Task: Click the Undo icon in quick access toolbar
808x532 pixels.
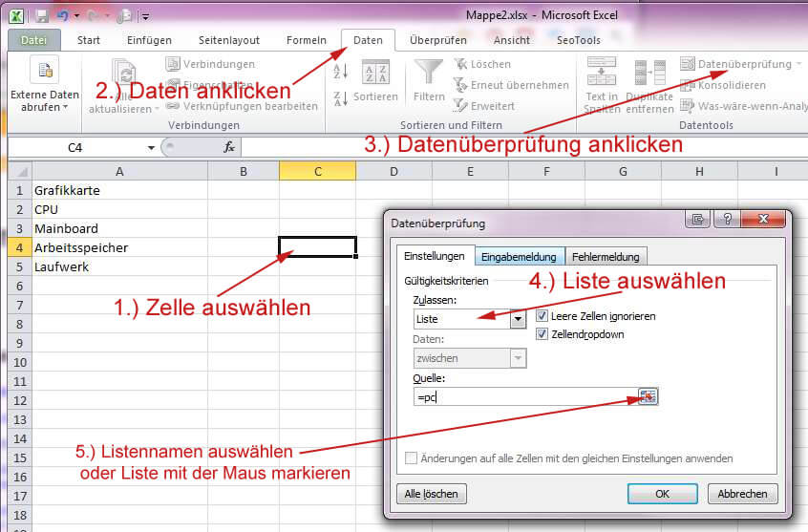Action: pyautogui.click(x=63, y=16)
